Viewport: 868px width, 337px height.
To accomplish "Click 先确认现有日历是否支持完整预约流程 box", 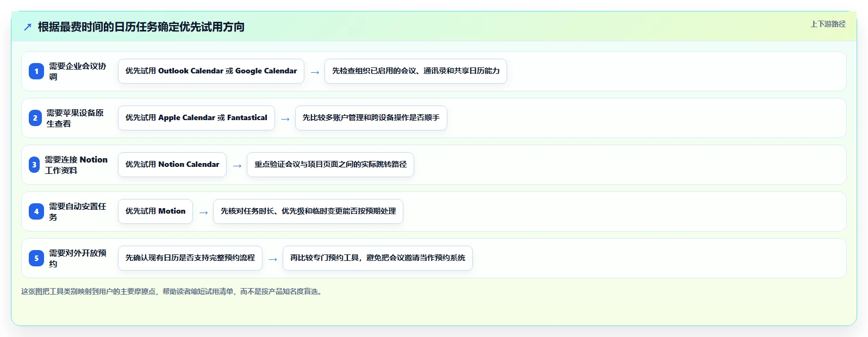I will [190, 258].
